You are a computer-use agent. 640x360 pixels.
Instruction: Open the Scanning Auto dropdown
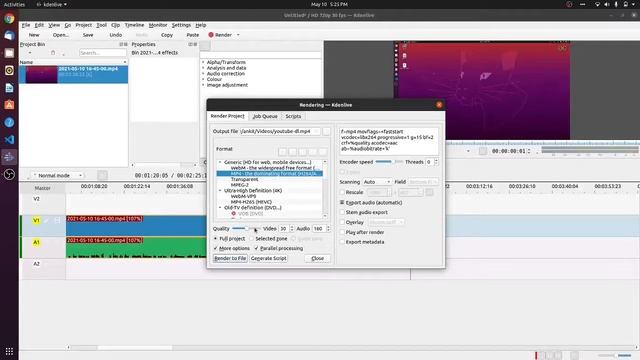tap(376, 182)
